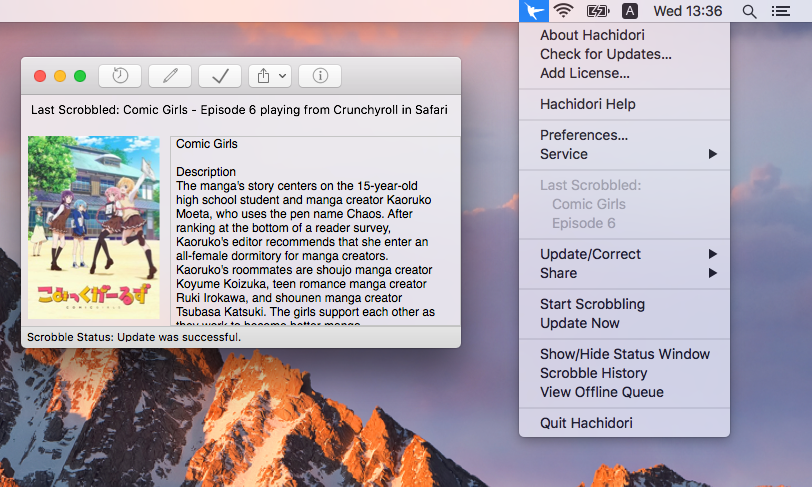Click the pencil edit toolbar button
The width and height of the screenshot is (812, 487).
coord(170,76)
